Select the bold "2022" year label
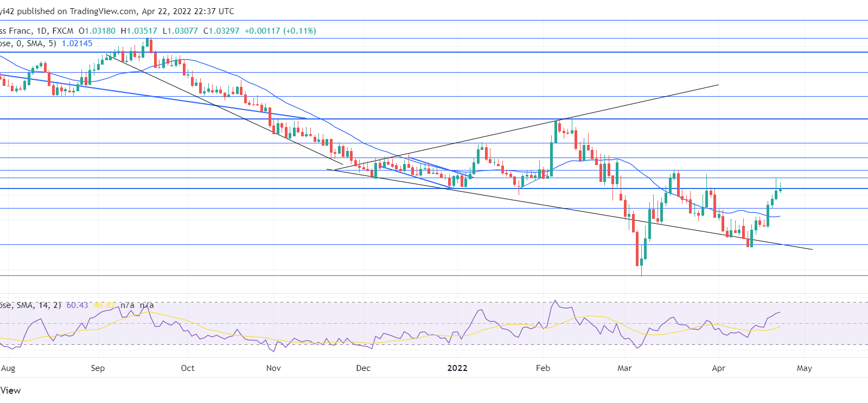This screenshot has width=868, height=403. [457, 368]
